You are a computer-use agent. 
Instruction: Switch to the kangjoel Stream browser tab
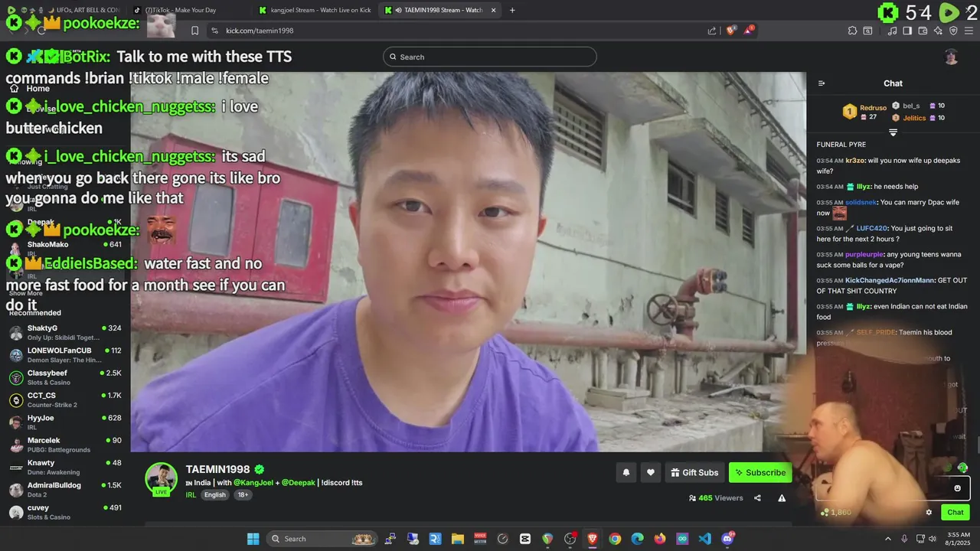pos(315,10)
